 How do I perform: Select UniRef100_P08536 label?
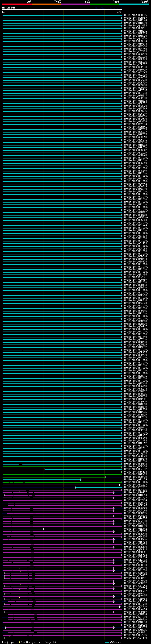click(135, 516)
